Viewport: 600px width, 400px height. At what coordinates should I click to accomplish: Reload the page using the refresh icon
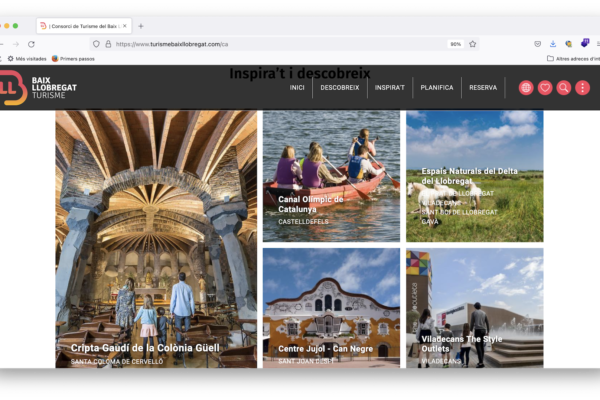31,44
